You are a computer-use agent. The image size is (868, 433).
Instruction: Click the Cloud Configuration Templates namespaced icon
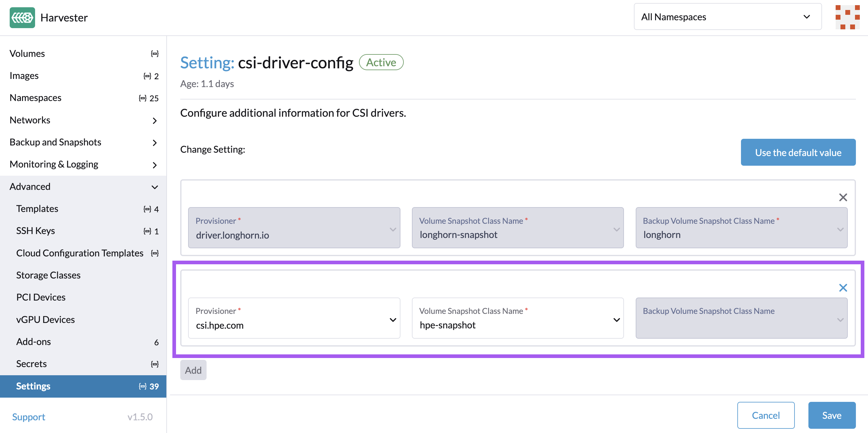155,253
